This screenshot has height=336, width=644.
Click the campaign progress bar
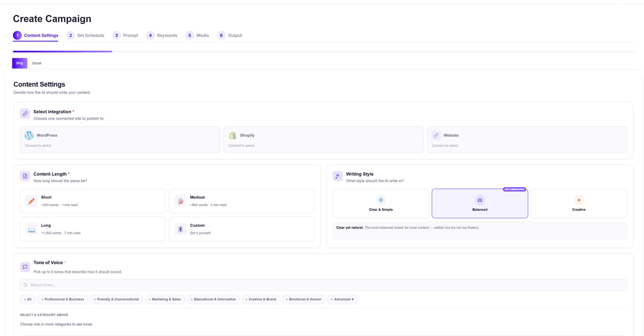click(323, 52)
